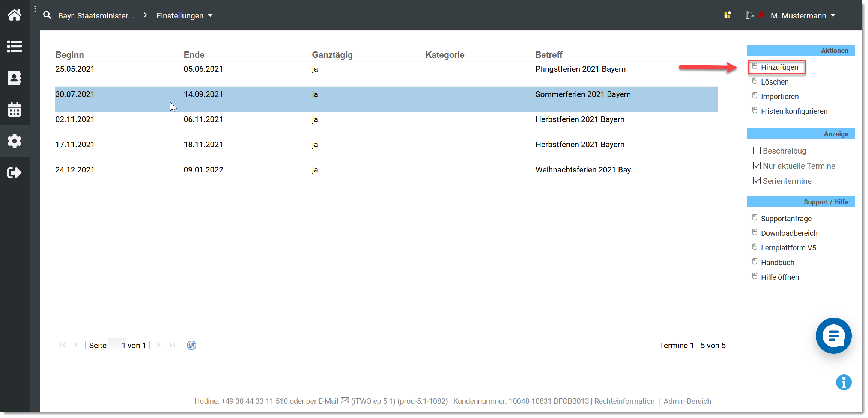The height and width of the screenshot is (418, 868).
Task: Toggle the Serientermine checkbox
Action: (x=757, y=181)
